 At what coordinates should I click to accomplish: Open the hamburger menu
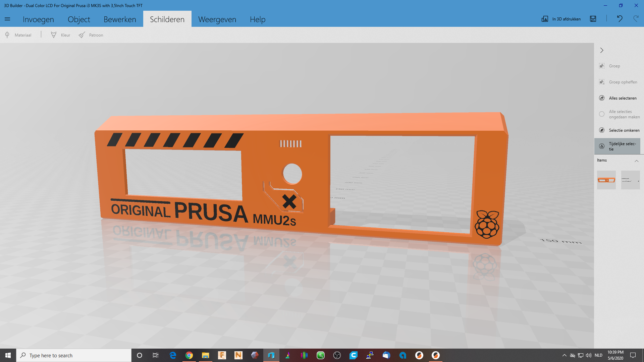[7, 19]
